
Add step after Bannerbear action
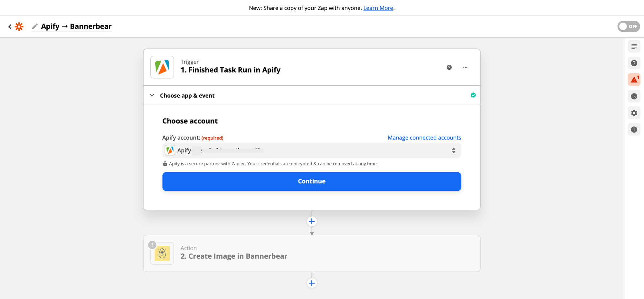click(312, 283)
